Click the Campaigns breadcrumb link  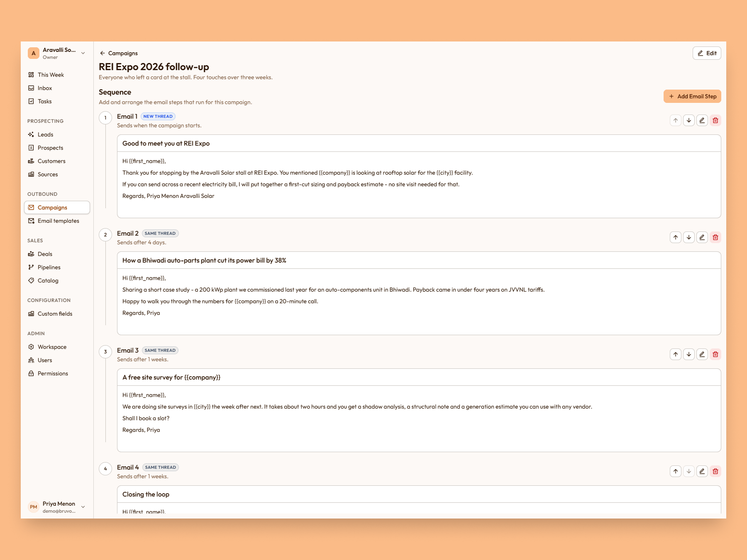[123, 53]
